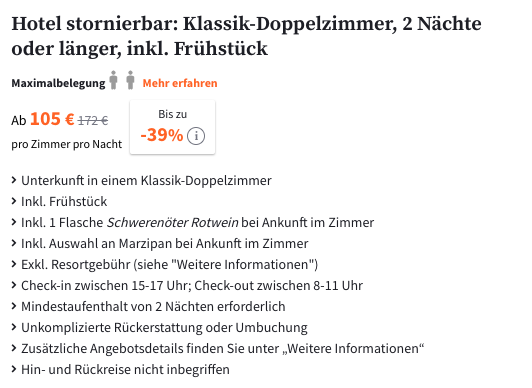Click the Hotel stornierbar offer headline
The height and width of the screenshot is (388, 532).
click(246, 36)
